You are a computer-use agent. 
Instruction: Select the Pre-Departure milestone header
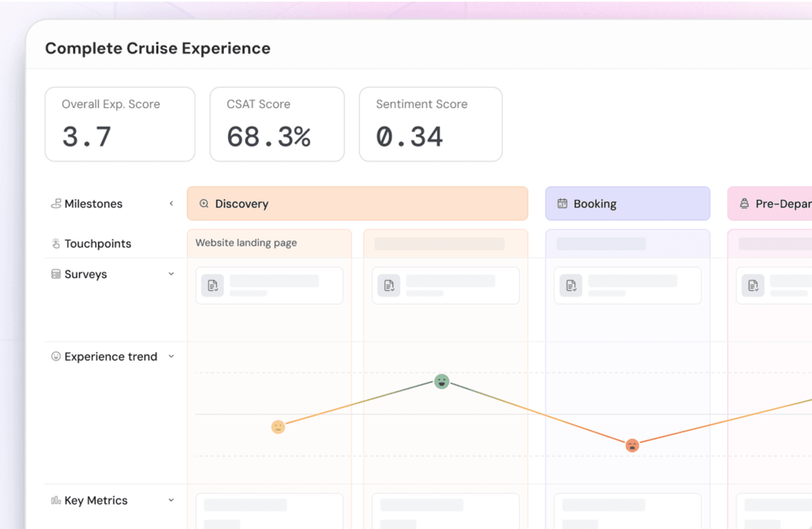(770, 204)
